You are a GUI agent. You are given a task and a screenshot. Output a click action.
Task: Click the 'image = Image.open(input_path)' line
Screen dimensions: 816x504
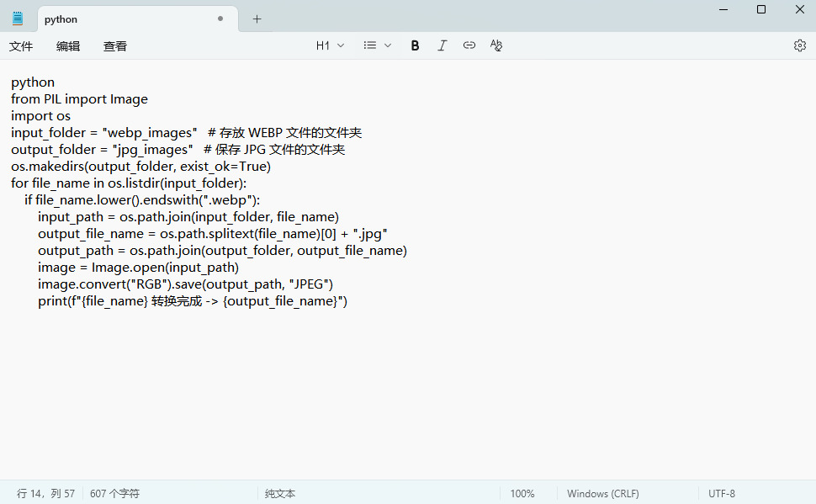click(139, 267)
